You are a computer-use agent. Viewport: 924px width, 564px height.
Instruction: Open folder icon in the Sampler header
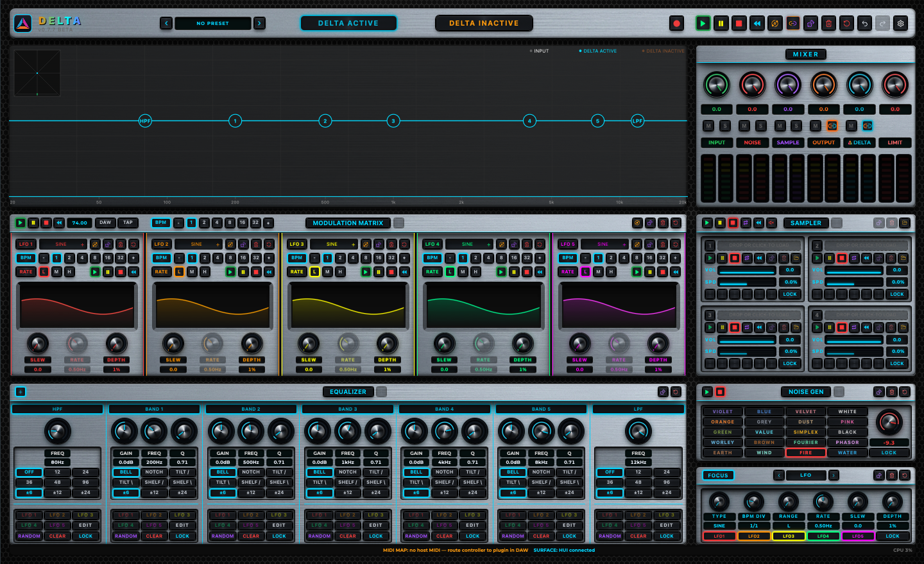905,223
